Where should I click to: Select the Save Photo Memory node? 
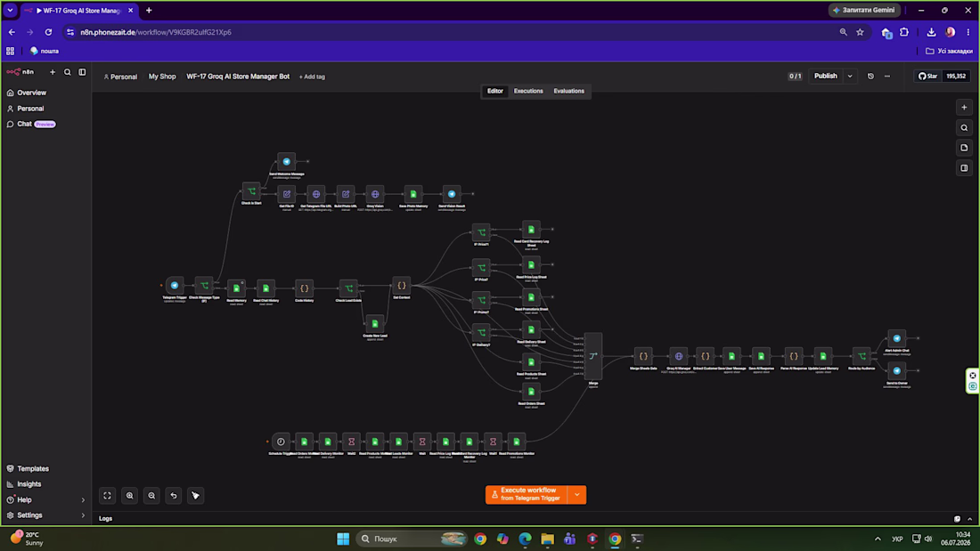tap(413, 194)
